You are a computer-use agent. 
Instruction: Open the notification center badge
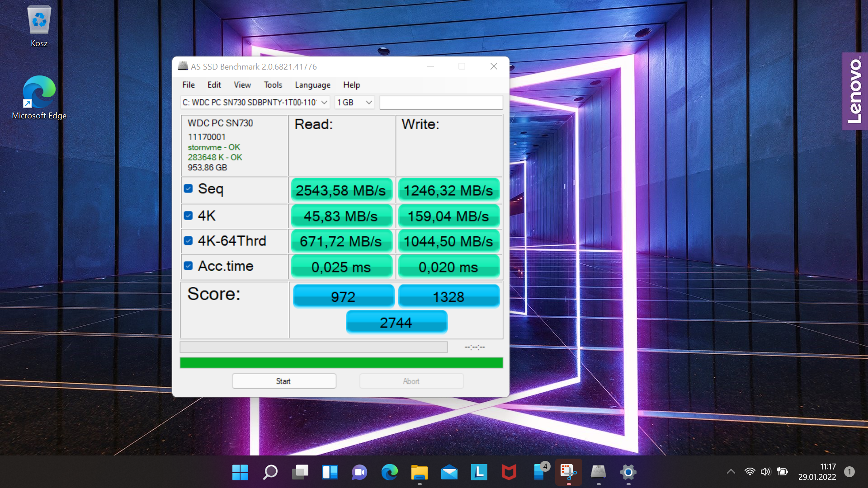pos(849,472)
